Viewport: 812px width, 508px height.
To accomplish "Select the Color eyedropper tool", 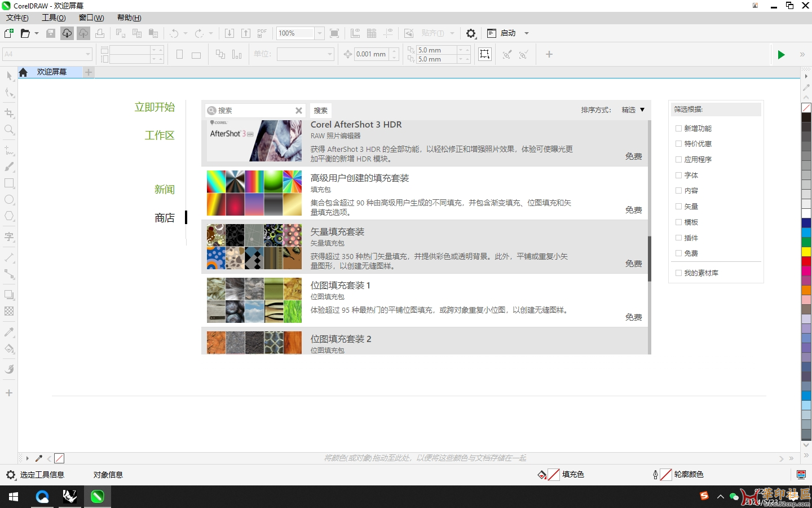I will (9, 332).
